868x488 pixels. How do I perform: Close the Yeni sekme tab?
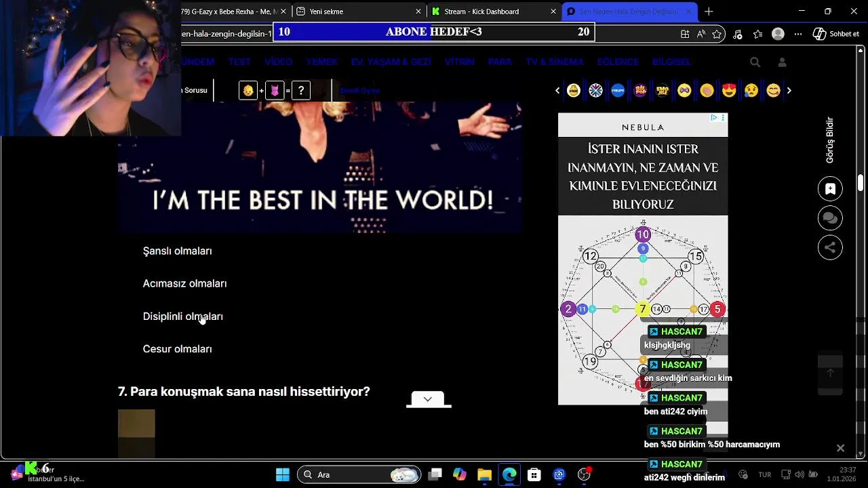click(418, 12)
